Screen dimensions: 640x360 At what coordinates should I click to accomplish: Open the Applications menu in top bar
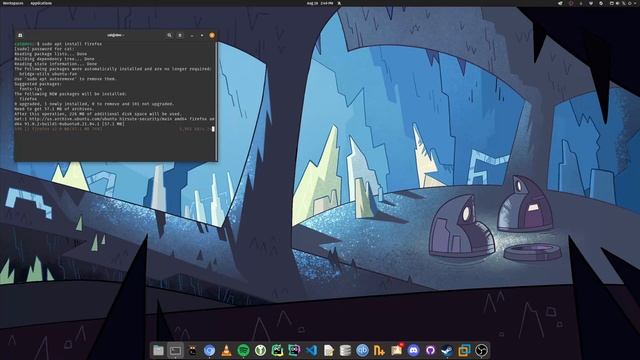click(x=41, y=3)
